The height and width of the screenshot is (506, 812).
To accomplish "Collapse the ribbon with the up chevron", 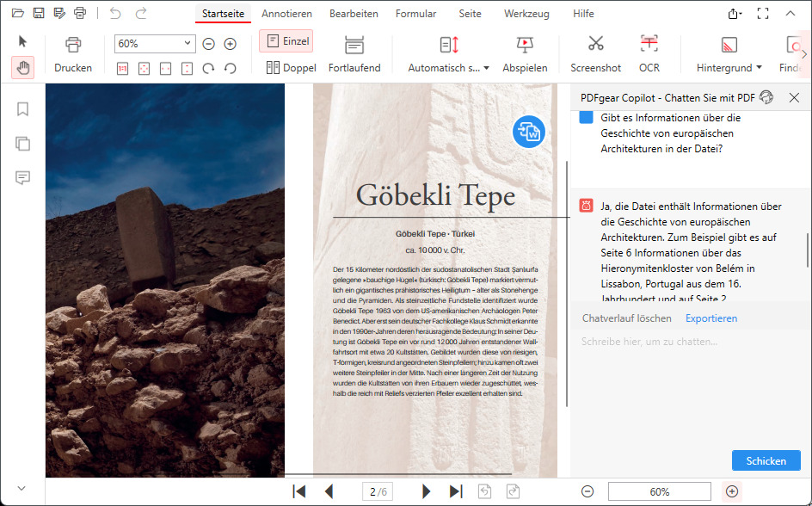I will click(x=790, y=14).
